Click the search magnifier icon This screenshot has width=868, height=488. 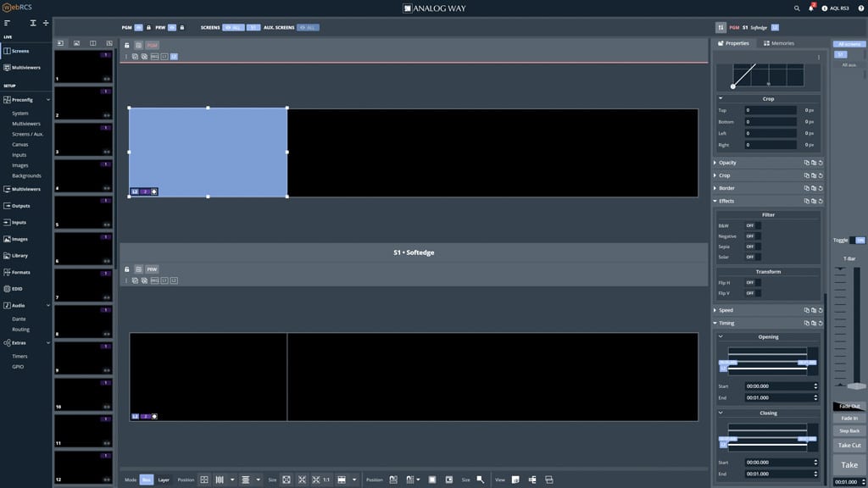coord(797,8)
